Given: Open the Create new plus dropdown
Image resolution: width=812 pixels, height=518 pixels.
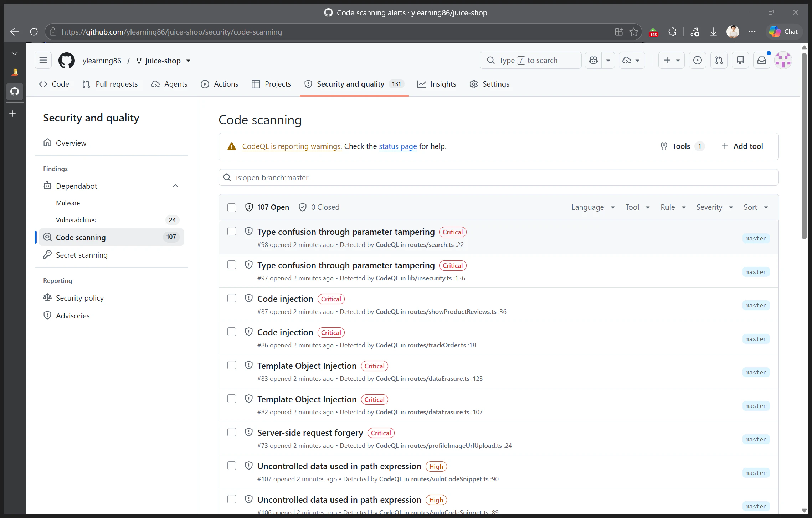Looking at the screenshot, I should pos(672,60).
